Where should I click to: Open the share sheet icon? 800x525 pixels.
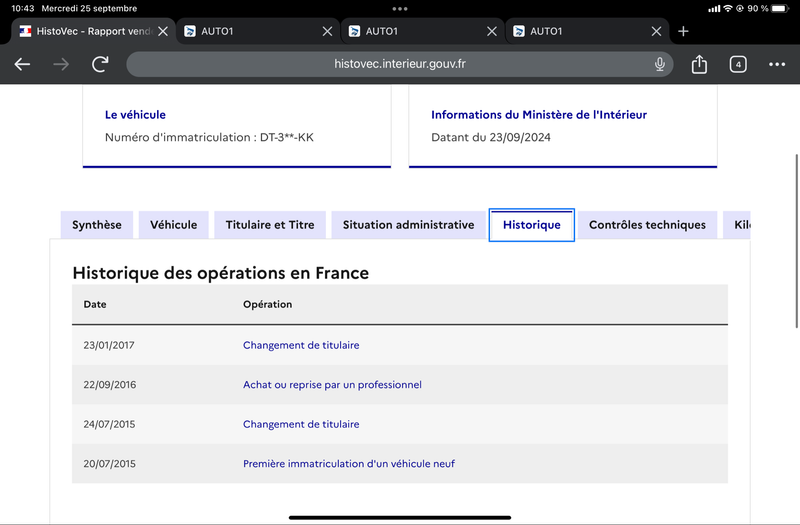(699, 64)
